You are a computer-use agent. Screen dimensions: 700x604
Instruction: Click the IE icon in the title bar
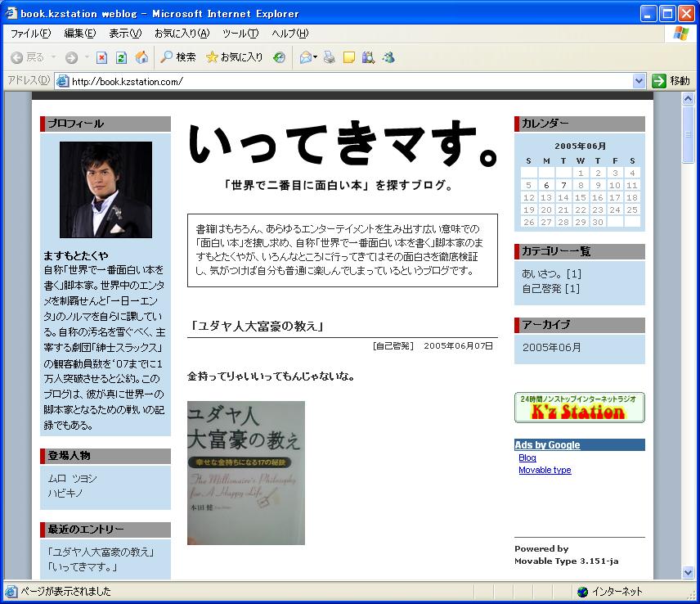pyautogui.click(x=11, y=13)
